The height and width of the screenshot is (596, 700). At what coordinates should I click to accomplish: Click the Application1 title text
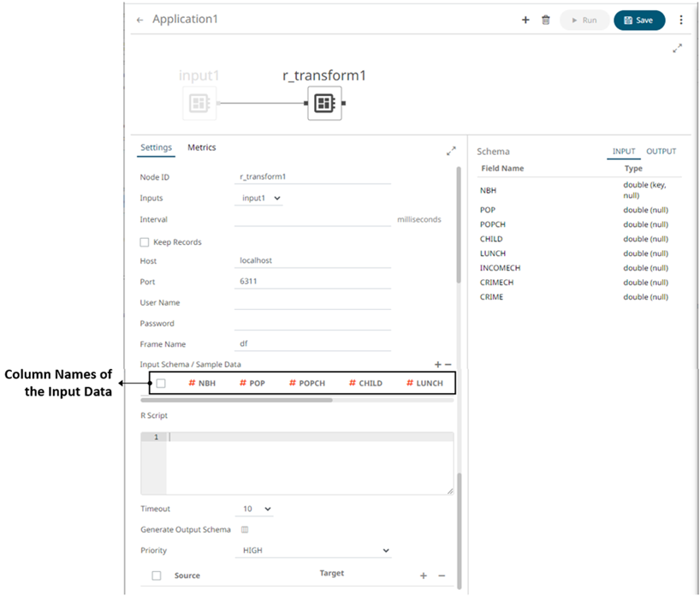[x=185, y=19]
